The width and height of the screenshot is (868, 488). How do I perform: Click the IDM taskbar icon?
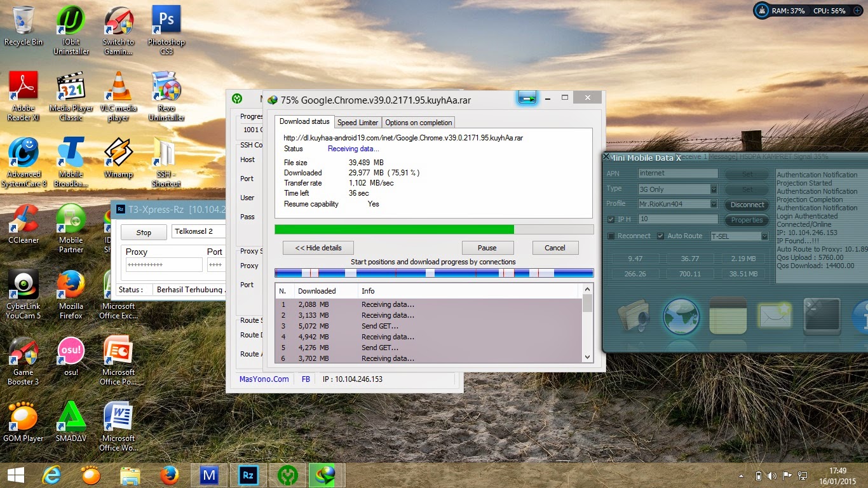[326, 475]
